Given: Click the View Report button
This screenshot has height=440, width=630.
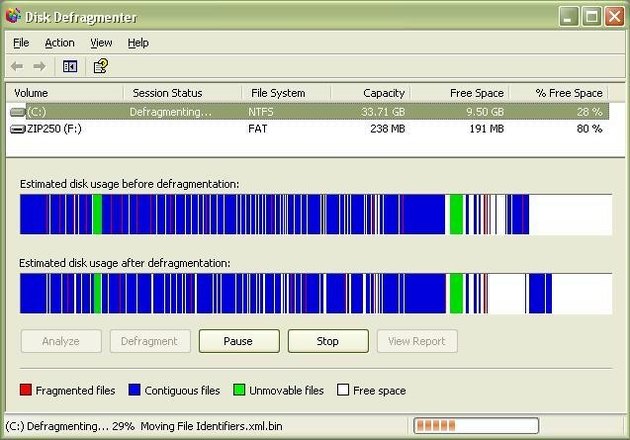Looking at the screenshot, I should (x=417, y=341).
